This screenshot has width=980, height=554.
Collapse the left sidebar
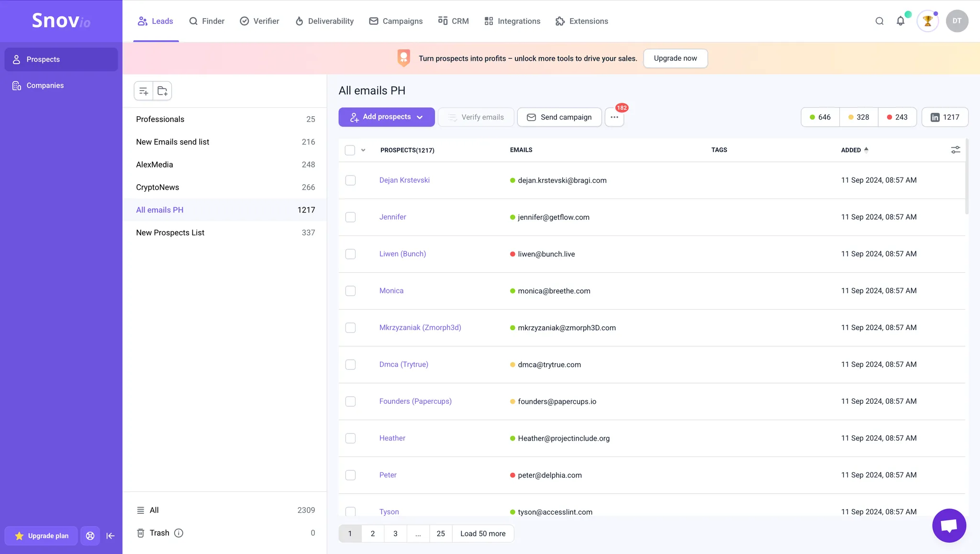[111, 536]
